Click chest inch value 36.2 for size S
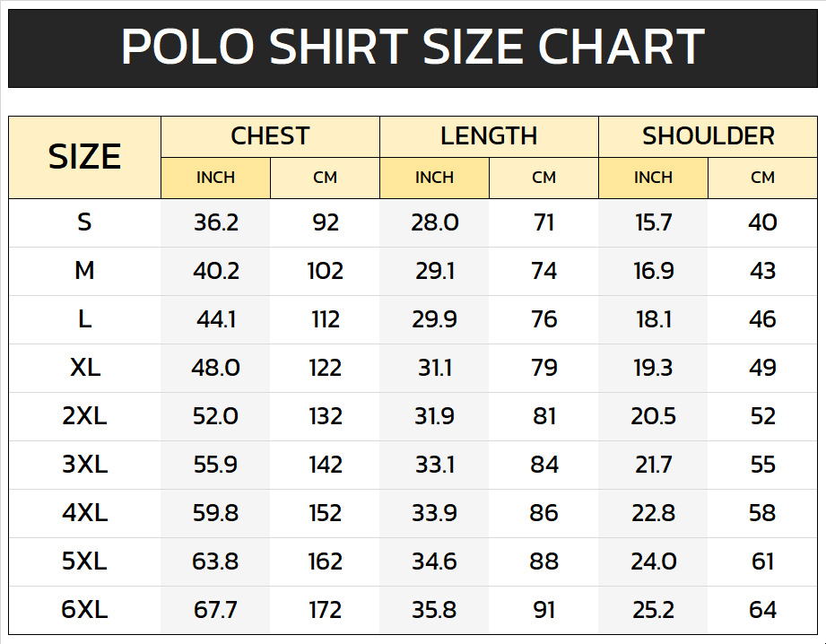 point(215,222)
